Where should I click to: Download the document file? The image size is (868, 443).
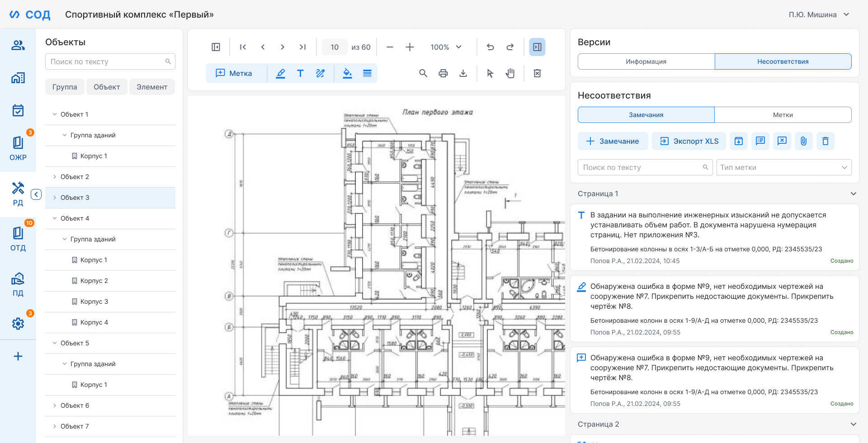(x=463, y=73)
